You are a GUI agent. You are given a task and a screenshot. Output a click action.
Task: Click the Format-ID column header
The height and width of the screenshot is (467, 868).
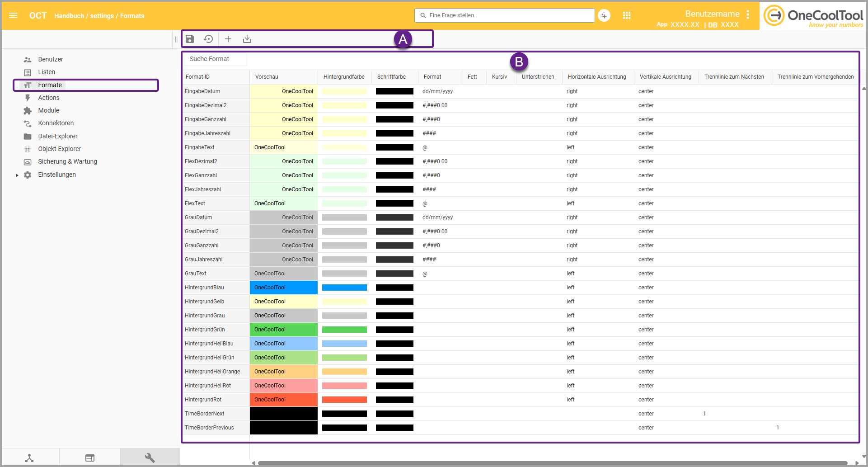click(x=198, y=77)
